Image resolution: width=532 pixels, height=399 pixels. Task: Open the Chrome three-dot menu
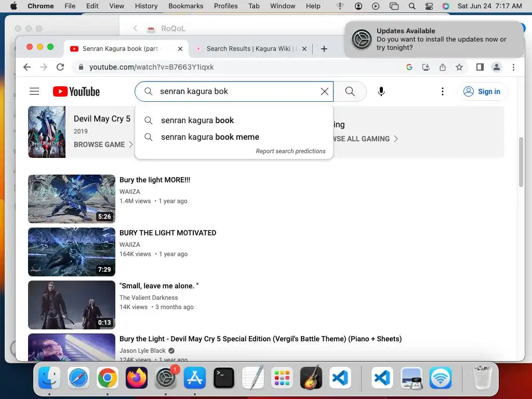pos(513,67)
